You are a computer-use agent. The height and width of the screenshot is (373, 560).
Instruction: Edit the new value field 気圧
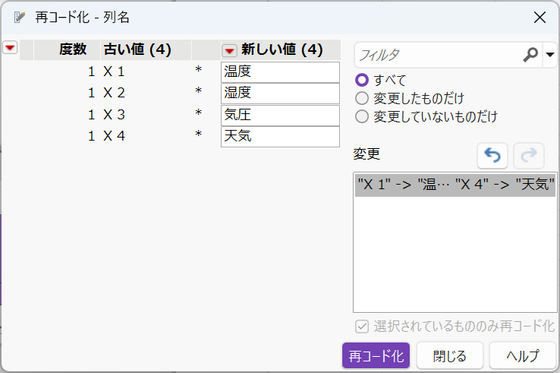point(280,115)
